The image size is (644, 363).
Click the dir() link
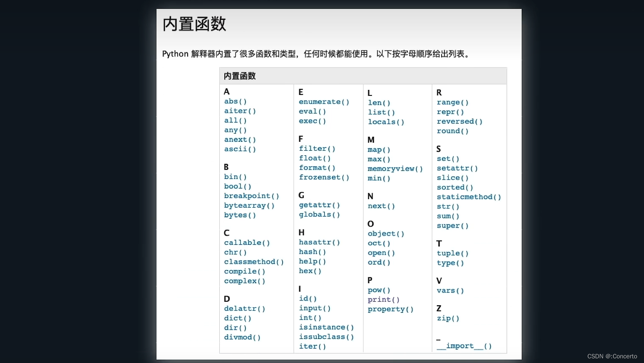pos(235,328)
